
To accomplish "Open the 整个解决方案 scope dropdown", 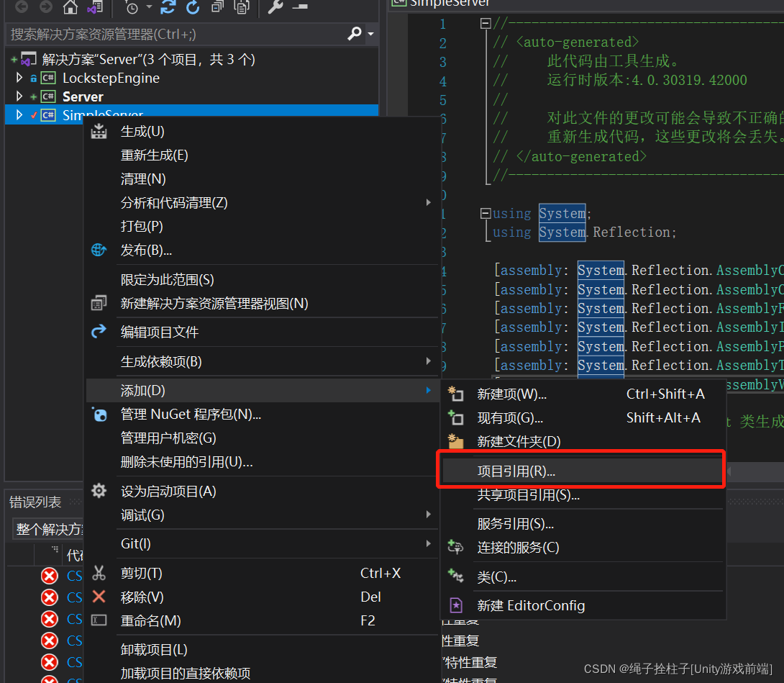I will coord(49,529).
